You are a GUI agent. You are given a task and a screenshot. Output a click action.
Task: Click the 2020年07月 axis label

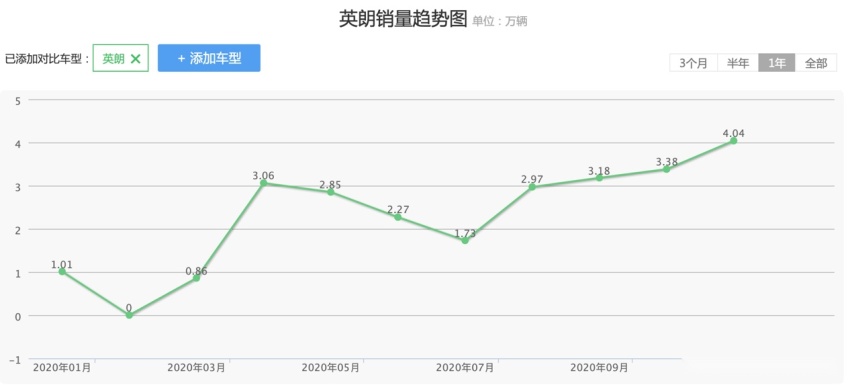[465, 368]
